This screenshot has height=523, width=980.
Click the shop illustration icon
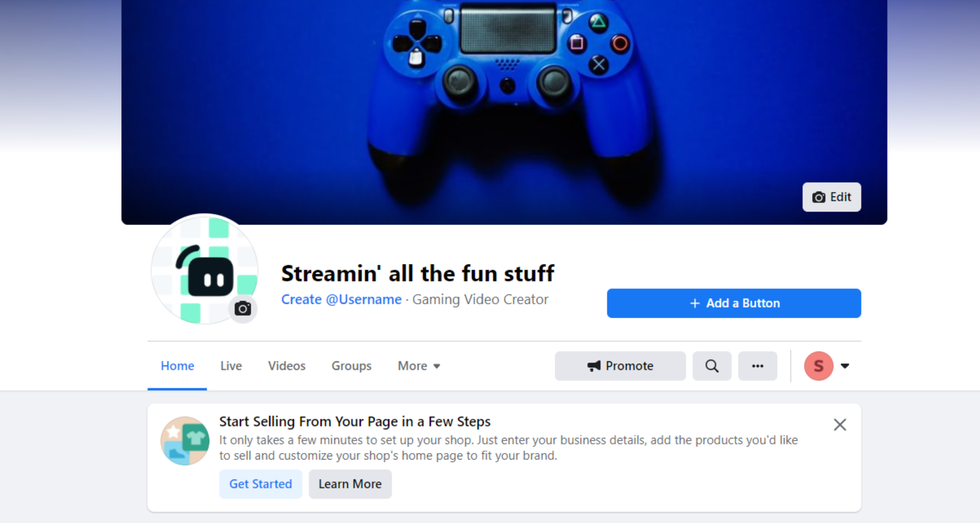coord(185,441)
